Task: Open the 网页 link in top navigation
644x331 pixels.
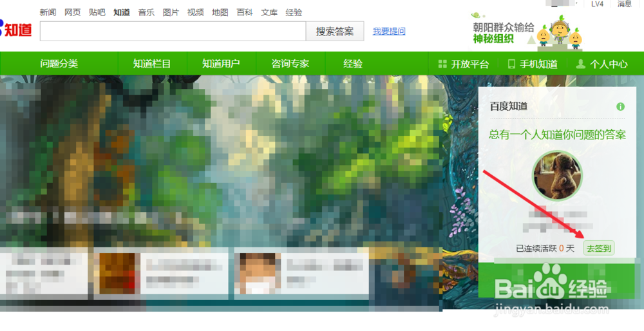Action: 72,13
